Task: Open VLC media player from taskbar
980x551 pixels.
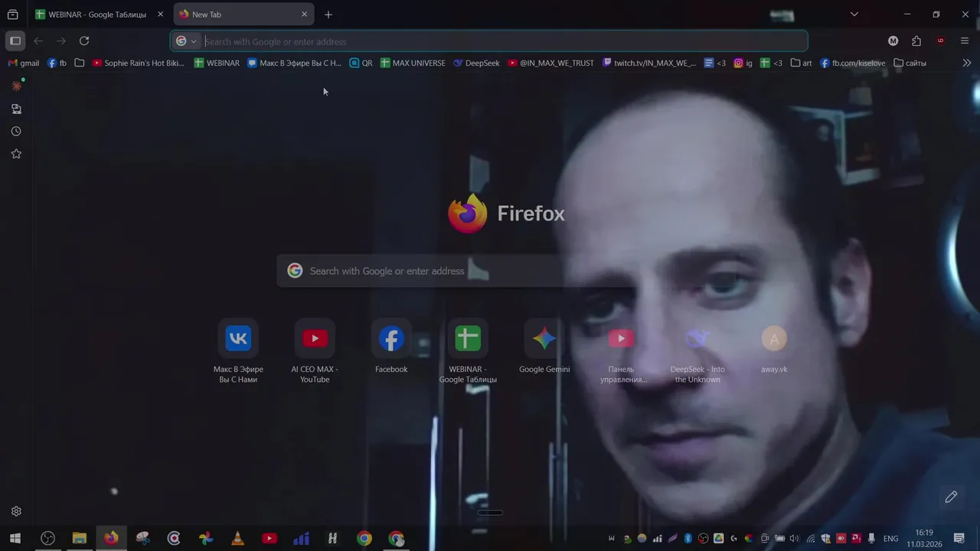Action: coord(237,539)
